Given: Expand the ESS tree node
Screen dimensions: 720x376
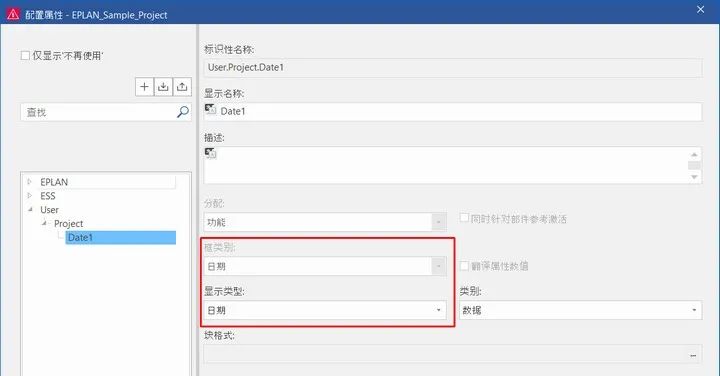Looking at the screenshot, I should (30, 196).
